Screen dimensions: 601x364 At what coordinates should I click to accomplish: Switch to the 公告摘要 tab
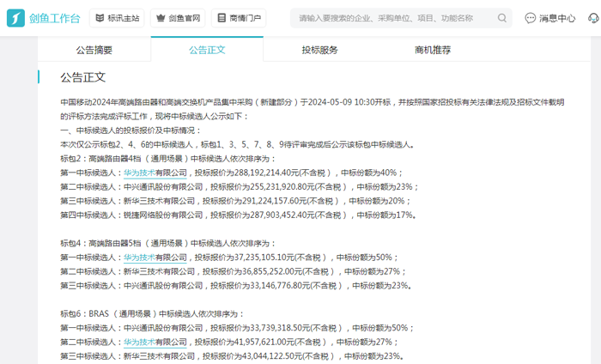[94, 50]
